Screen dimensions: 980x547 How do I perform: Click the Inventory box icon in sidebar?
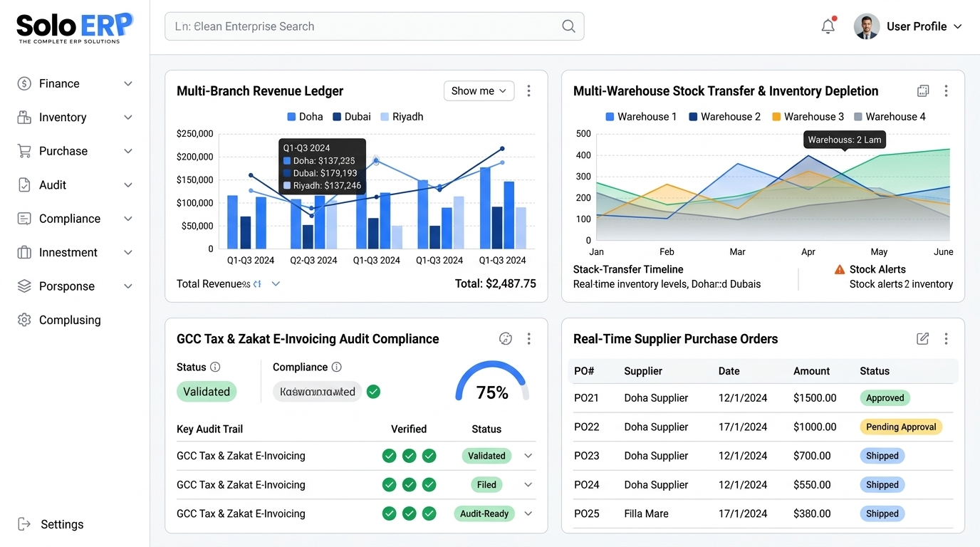click(x=24, y=118)
